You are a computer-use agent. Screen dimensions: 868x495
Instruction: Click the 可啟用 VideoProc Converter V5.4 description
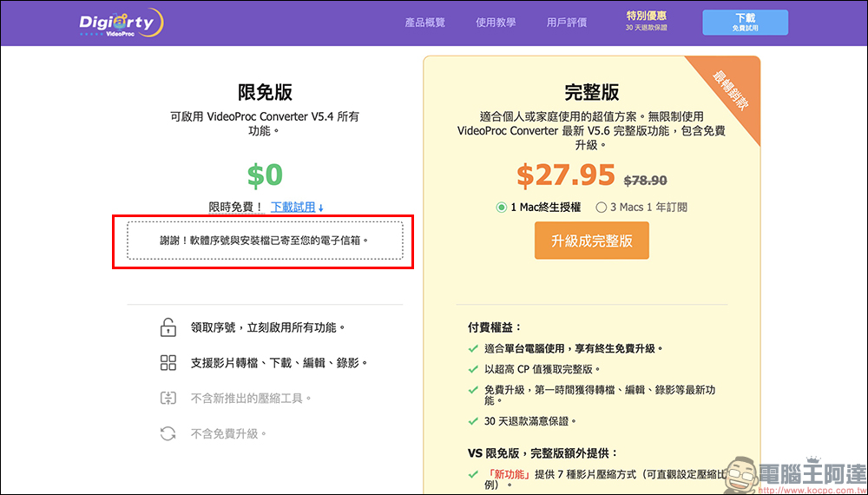coord(265,124)
